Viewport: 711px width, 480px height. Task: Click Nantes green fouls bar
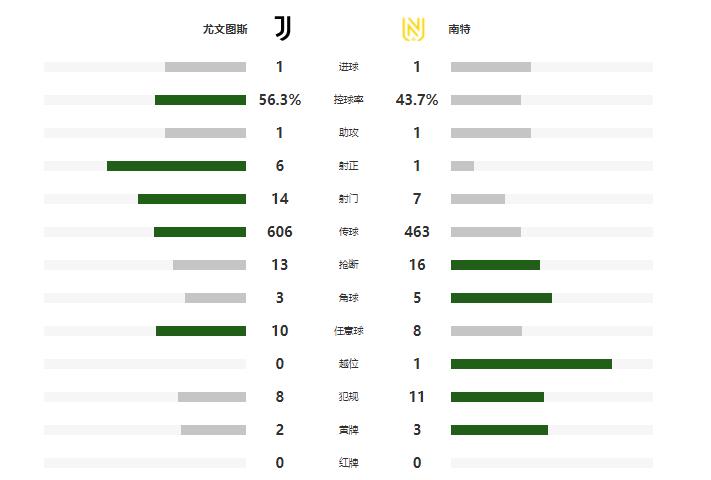(497, 397)
